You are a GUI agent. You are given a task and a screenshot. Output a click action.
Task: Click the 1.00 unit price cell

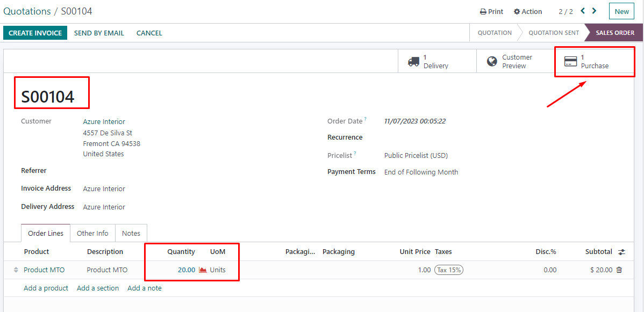point(424,270)
